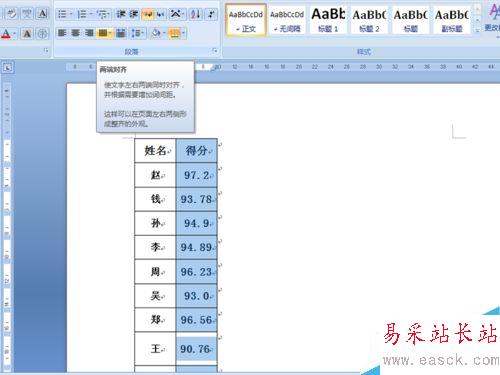Click the cell containing 96.23
This screenshot has width=500, height=375.
click(x=197, y=272)
